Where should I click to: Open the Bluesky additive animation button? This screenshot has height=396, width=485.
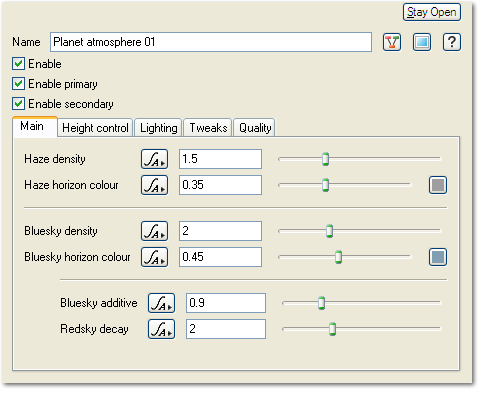point(161,303)
